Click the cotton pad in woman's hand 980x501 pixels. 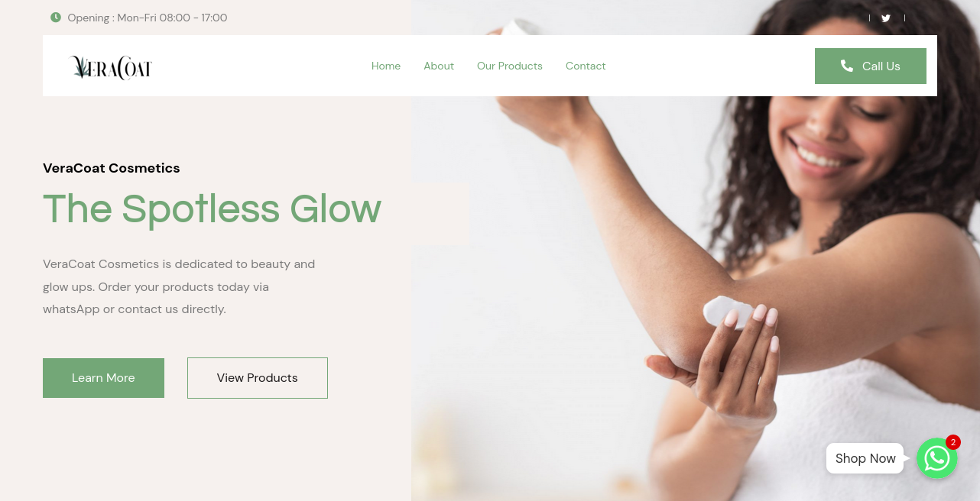point(727,312)
